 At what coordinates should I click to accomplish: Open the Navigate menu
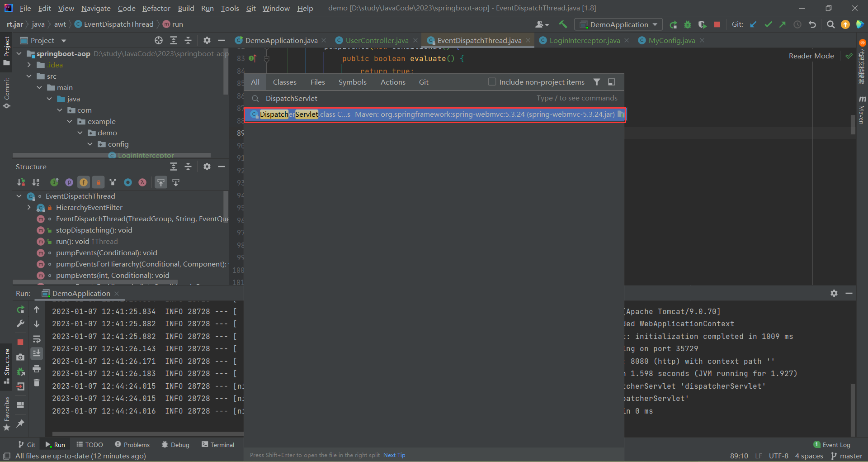tap(96, 8)
